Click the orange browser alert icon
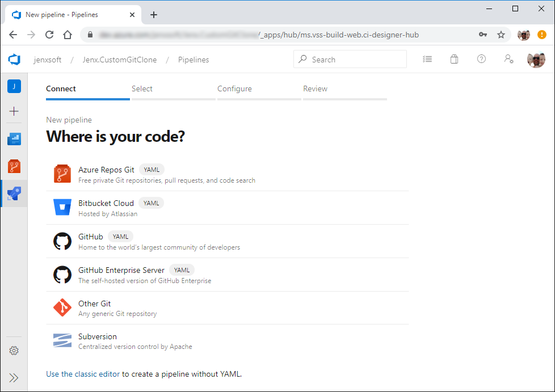Screen dimensions: 555x392 (x=541, y=35)
